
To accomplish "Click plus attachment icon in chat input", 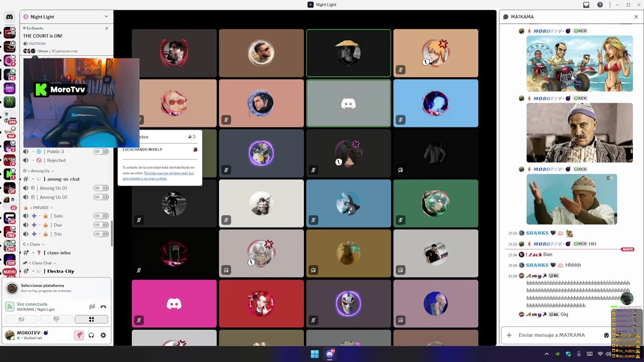I will tap(509, 335).
